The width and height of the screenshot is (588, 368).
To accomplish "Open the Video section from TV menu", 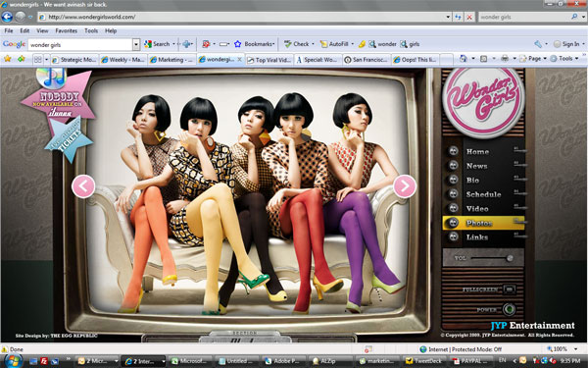I will [477, 209].
